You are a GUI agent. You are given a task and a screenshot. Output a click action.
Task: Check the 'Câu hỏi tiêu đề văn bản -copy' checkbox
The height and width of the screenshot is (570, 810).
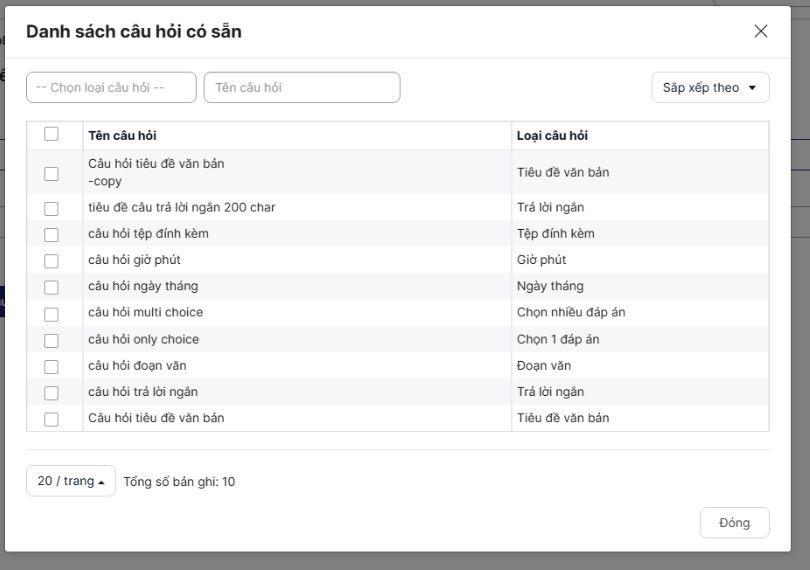pyautogui.click(x=51, y=174)
